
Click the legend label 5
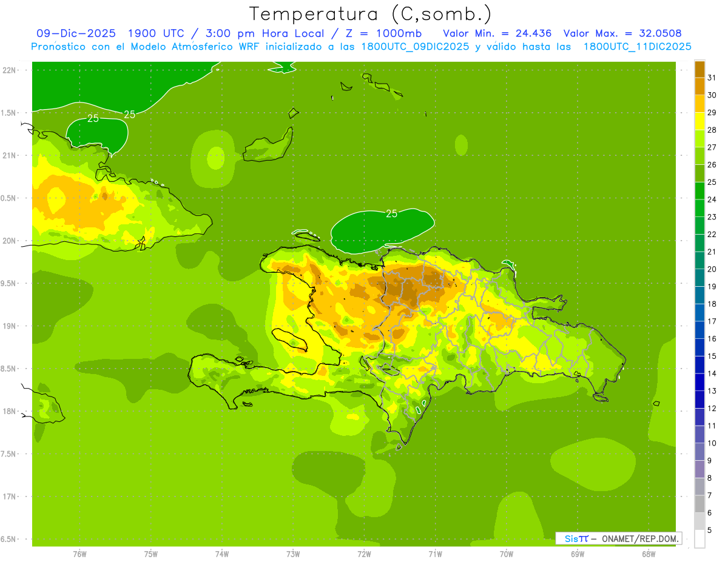tap(710, 530)
